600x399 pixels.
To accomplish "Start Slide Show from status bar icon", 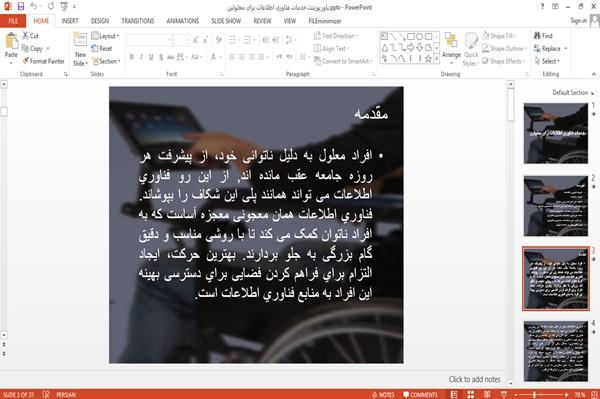I will click(x=504, y=394).
